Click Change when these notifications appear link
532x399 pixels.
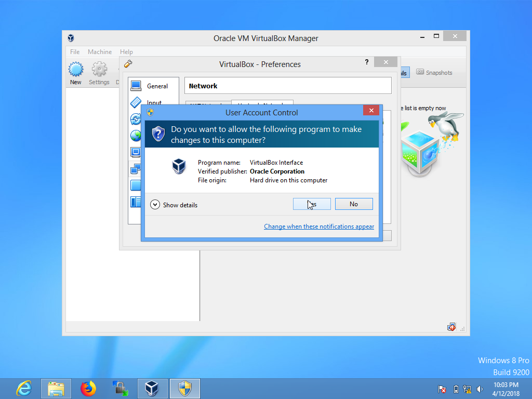319,226
